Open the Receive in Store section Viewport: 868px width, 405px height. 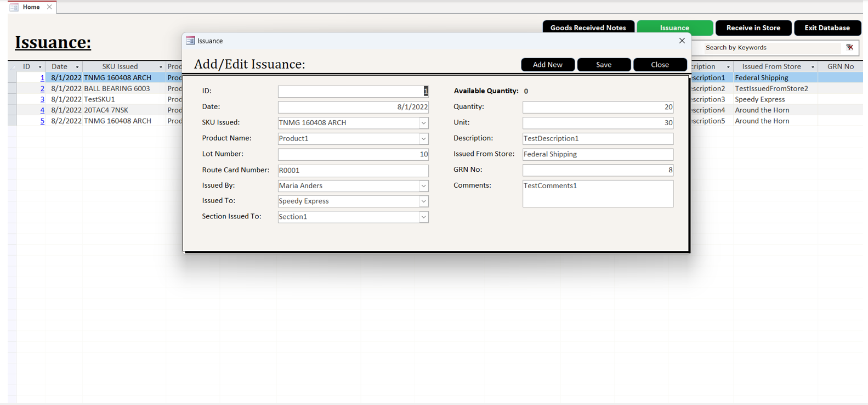click(x=753, y=27)
